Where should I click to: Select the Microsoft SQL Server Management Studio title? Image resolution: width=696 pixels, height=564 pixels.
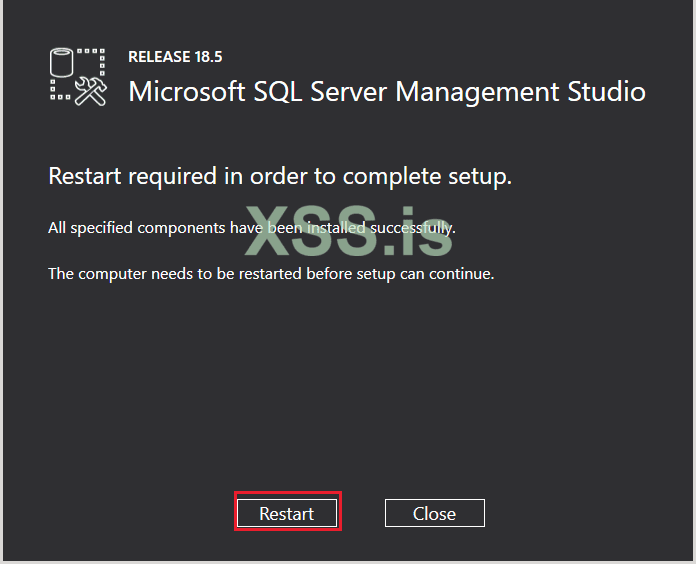(387, 91)
